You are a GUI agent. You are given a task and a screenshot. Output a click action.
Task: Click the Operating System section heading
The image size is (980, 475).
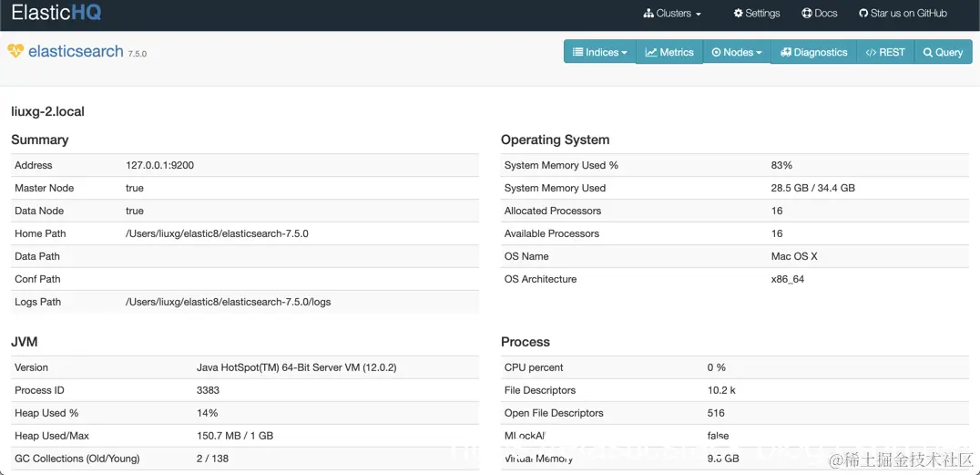[555, 139]
